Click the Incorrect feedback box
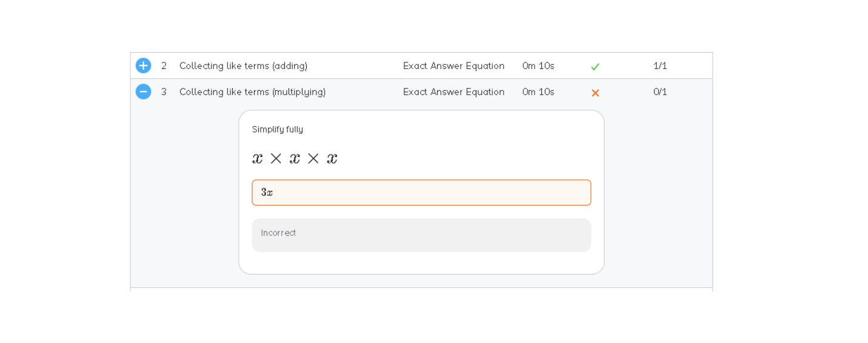 (x=421, y=235)
